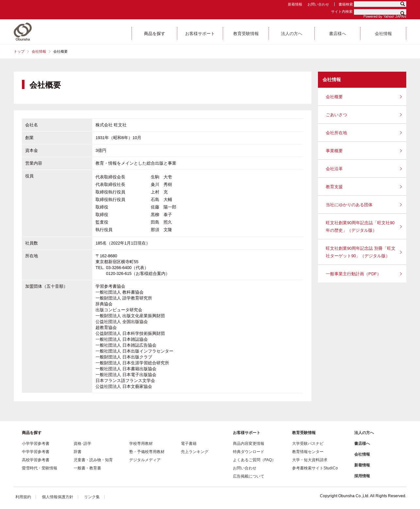Click the phone number 03-3266-6400（代表）
420x509 pixels.
coord(127,268)
